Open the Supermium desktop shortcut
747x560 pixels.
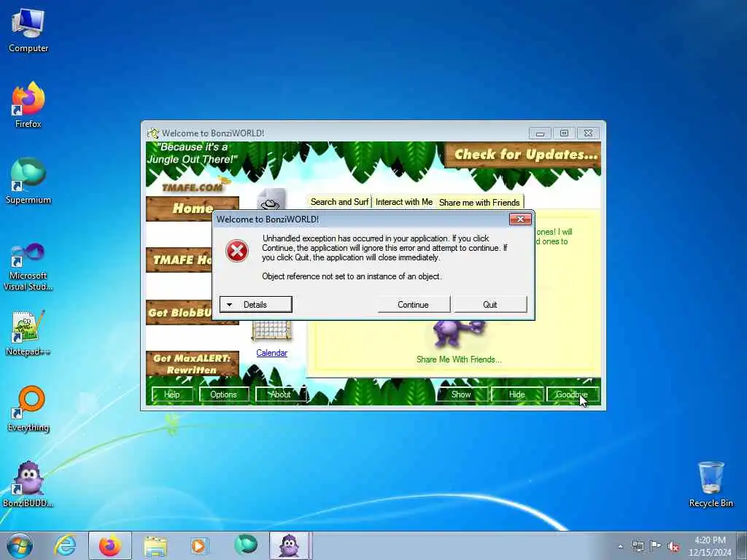[x=28, y=181]
